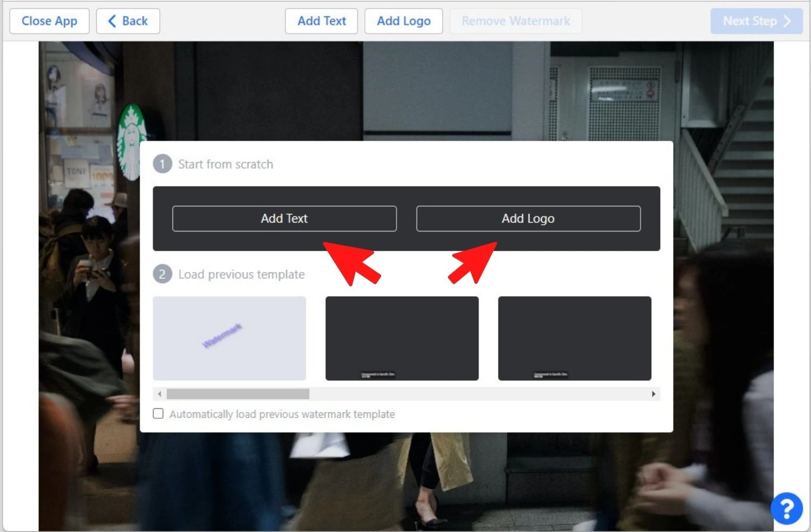Click the template scrollbar left arrow
811x532 pixels.
(159, 394)
